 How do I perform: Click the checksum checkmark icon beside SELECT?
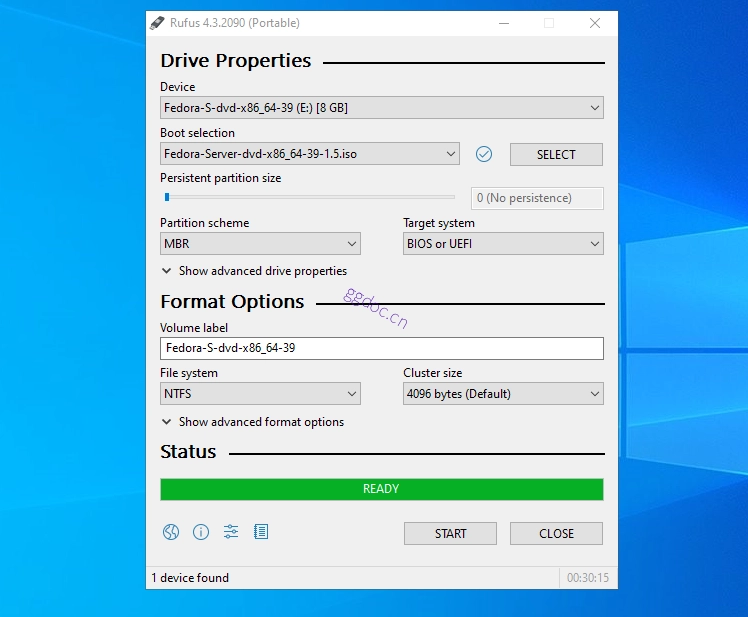pyautogui.click(x=484, y=154)
